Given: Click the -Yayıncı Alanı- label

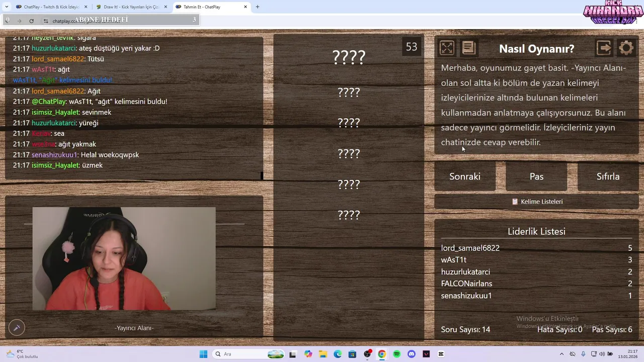Looking at the screenshot, I should tap(134, 328).
